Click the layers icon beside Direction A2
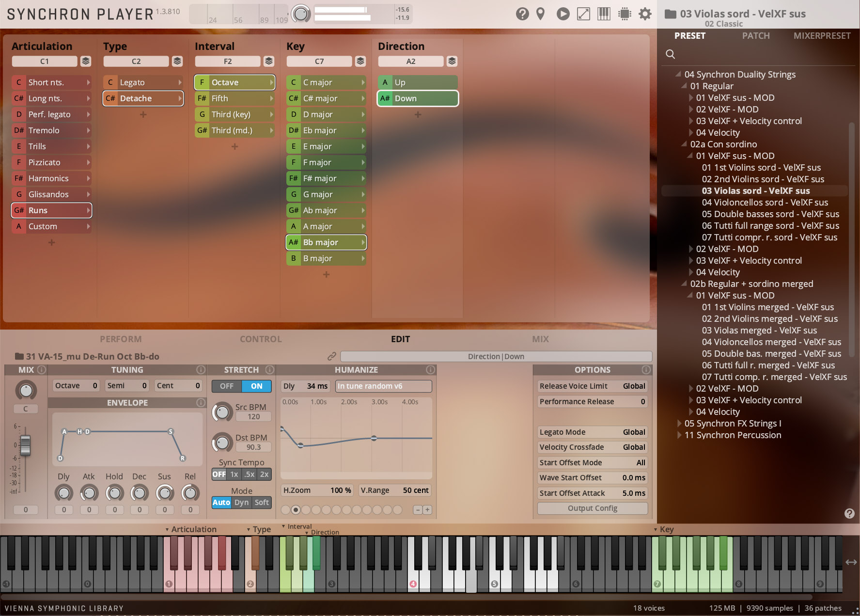This screenshot has width=860, height=616. [452, 61]
